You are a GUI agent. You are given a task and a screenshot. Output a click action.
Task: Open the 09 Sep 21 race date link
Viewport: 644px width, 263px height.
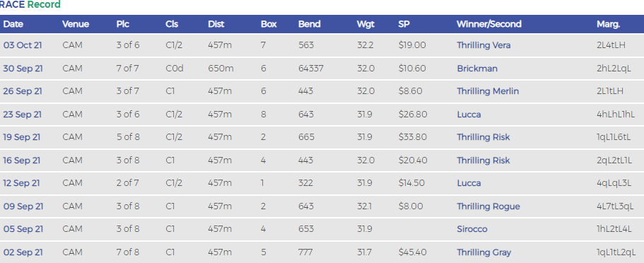(23, 206)
